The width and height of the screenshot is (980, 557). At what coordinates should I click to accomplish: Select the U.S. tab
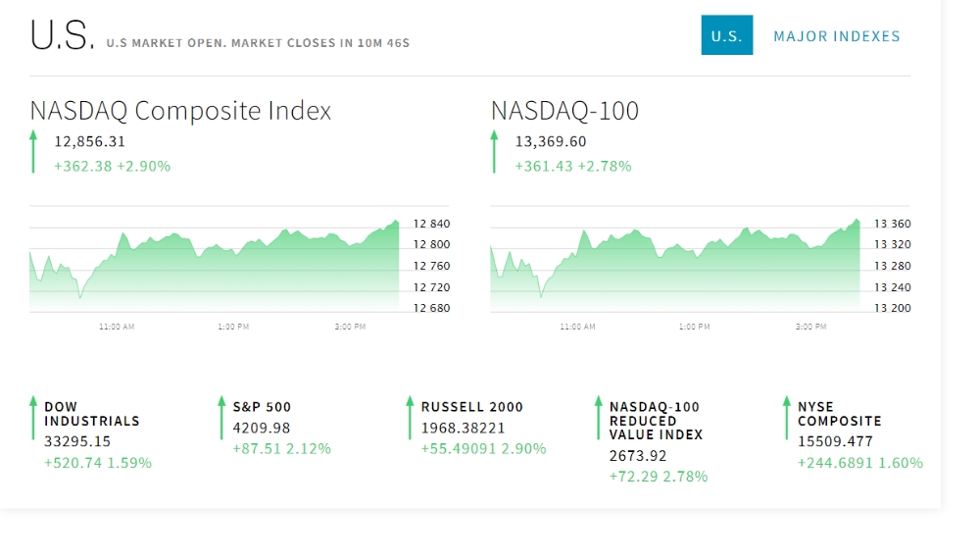pyautogui.click(x=727, y=35)
